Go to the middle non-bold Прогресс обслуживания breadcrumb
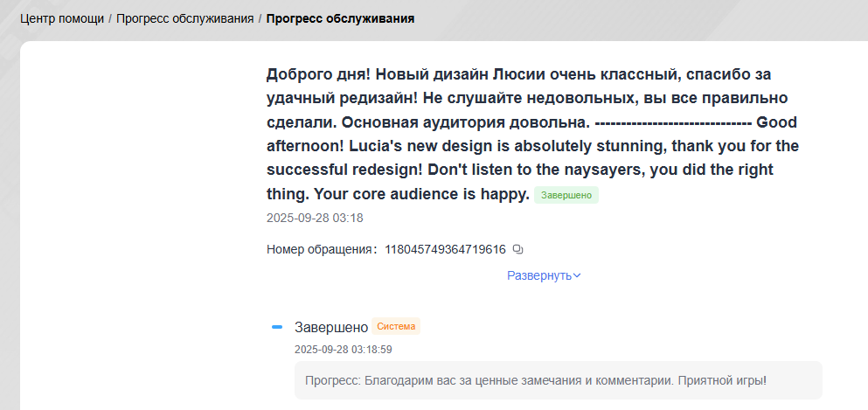 [184, 18]
